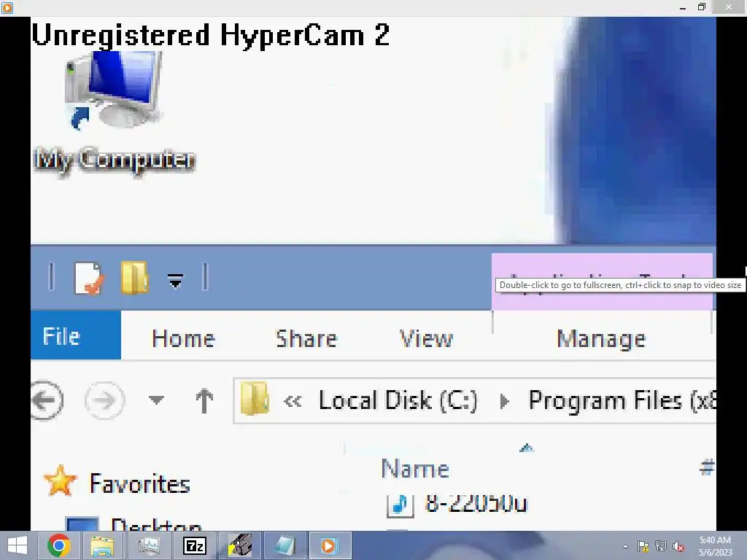Click the Unregistered HyperCam 2 video area
This screenshot has width=747, height=560.
click(373, 274)
